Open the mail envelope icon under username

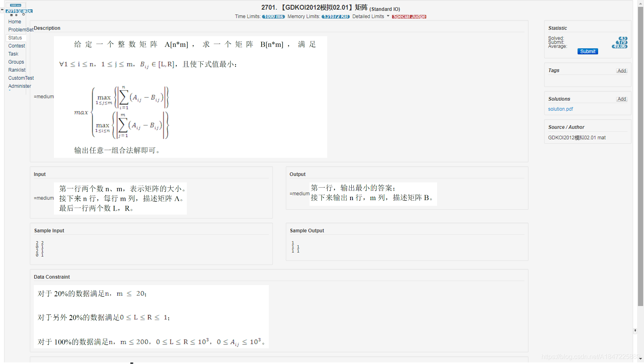click(11, 15)
